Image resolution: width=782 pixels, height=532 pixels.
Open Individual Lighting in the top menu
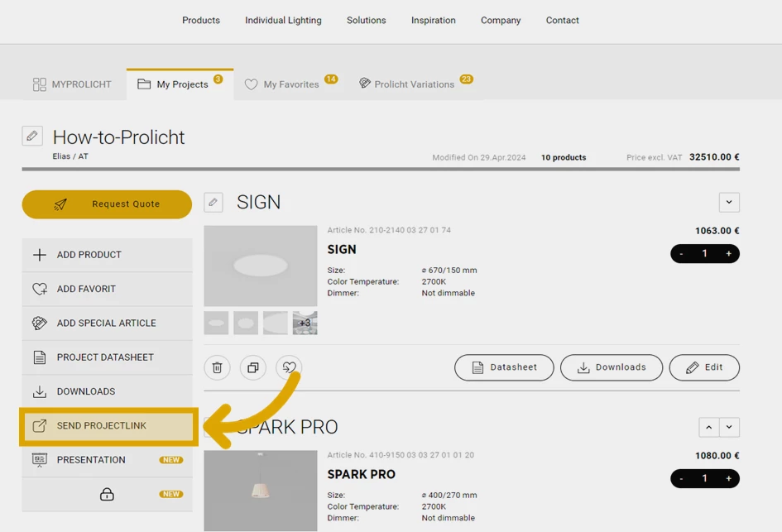(x=283, y=21)
